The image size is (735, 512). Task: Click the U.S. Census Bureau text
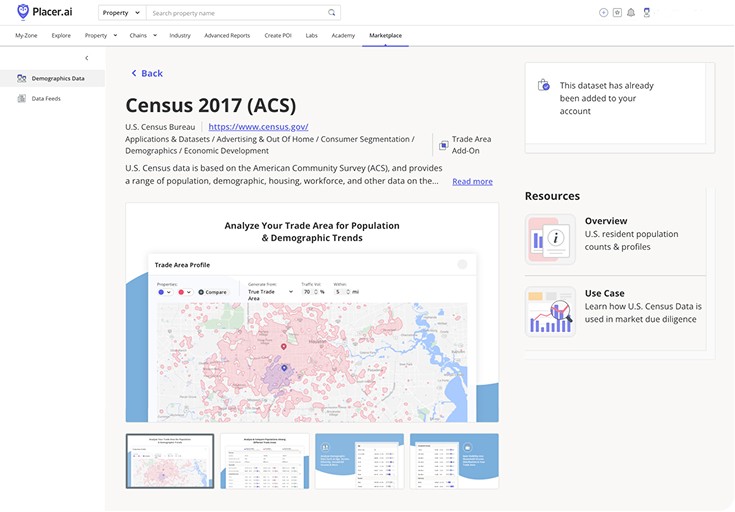[160, 127]
